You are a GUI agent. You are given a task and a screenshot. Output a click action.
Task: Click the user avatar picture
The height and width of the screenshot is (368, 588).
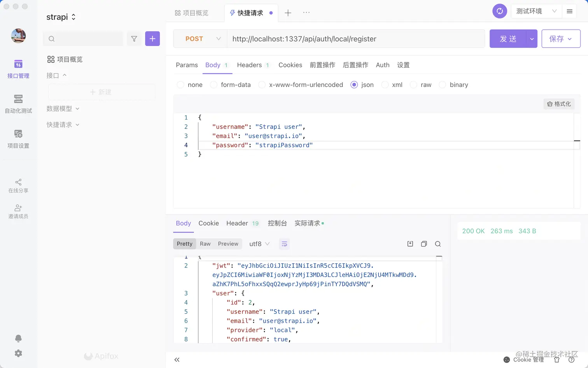tap(18, 36)
